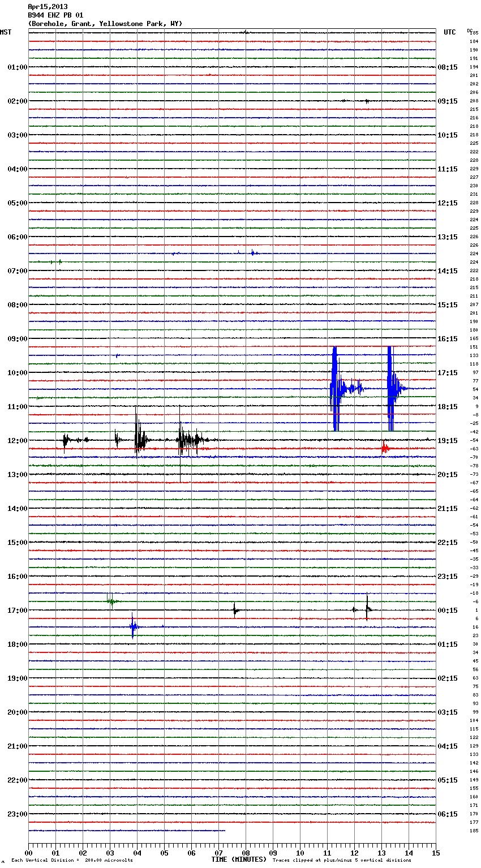The height and width of the screenshot is (868, 481).
Task: Click the 00 tick label on the minutes axis
Action: pyautogui.click(x=28, y=853)
